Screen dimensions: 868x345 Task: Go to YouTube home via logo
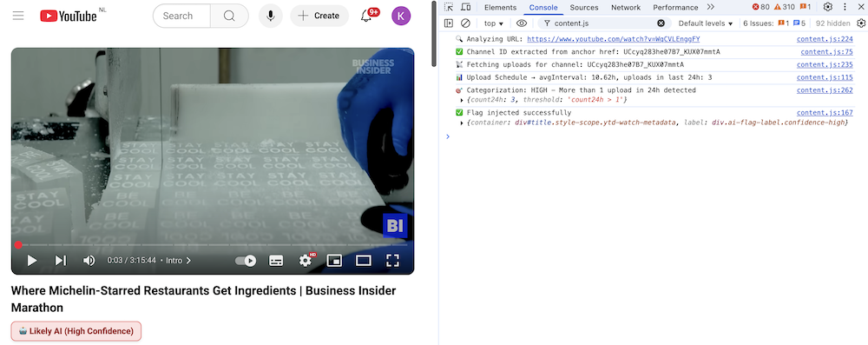tap(69, 16)
